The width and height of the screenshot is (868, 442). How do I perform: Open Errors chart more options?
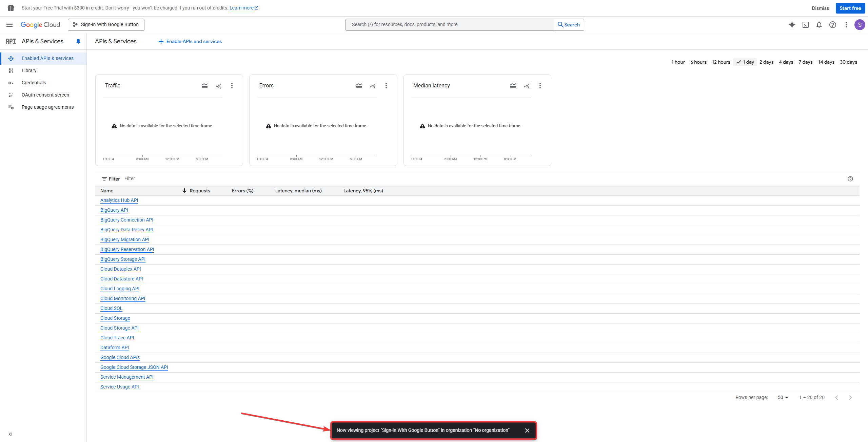[x=386, y=86]
